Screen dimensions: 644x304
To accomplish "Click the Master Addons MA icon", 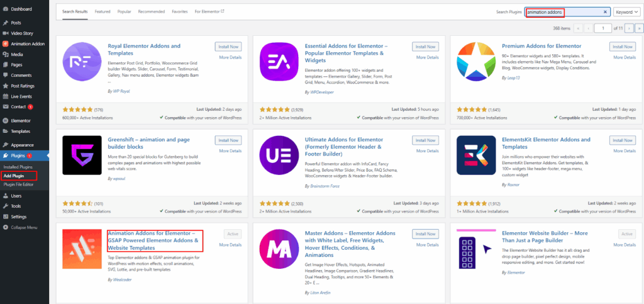I will point(280,251).
